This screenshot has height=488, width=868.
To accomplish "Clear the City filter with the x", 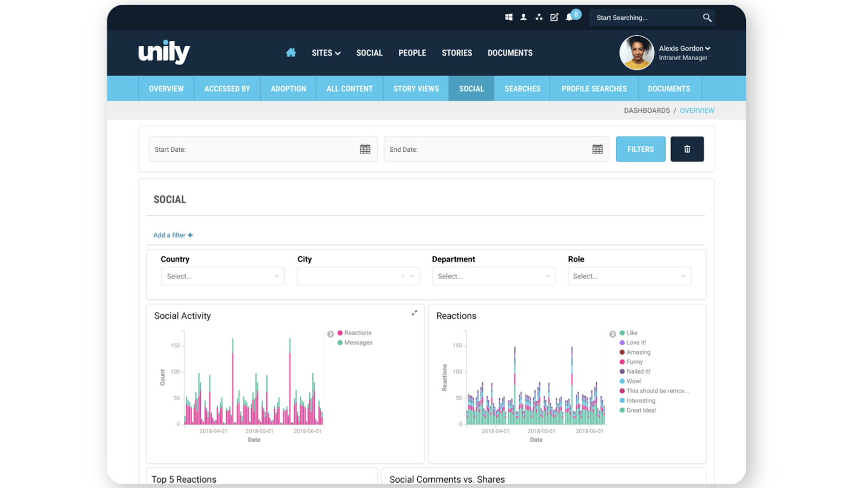I will pyautogui.click(x=403, y=277).
